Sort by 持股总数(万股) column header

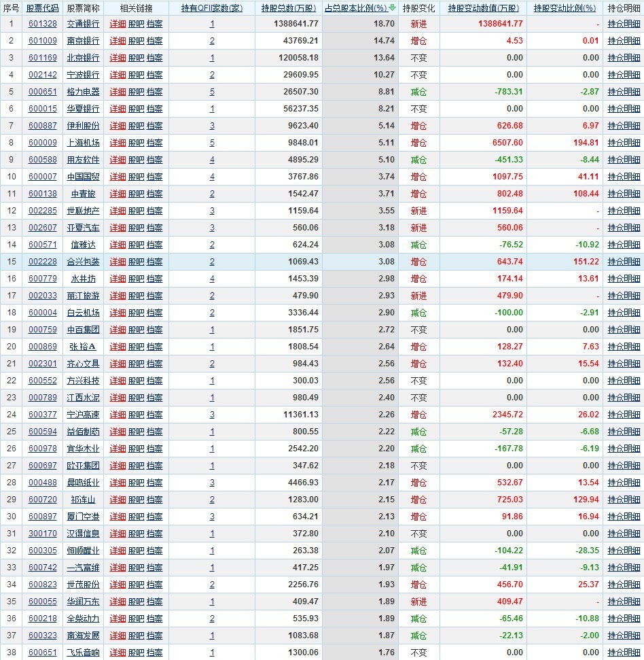coord(289,8)
